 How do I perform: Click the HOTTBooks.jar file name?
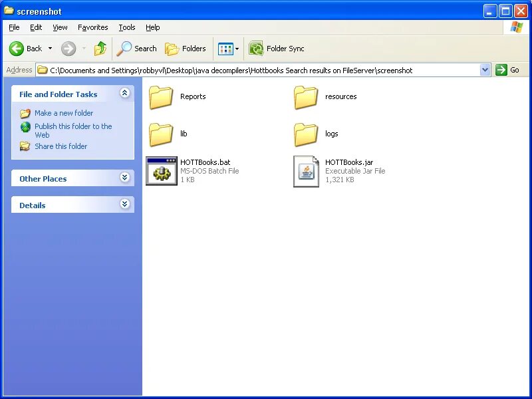point(349,162)
